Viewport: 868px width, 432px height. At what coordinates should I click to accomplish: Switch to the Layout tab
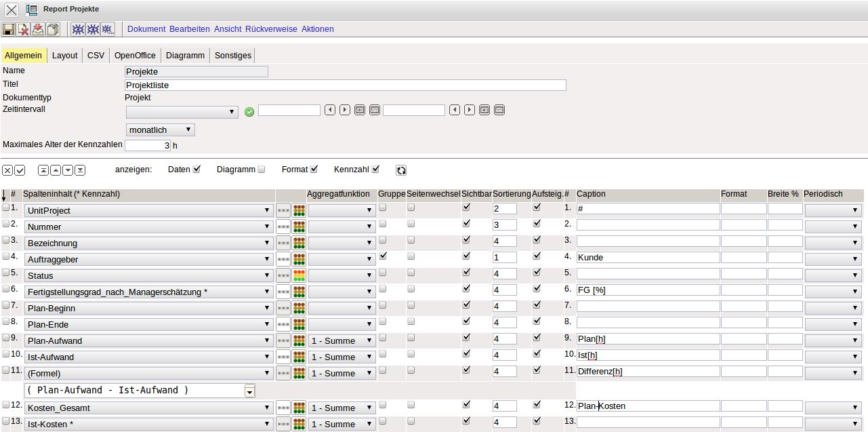coord(65,56)
